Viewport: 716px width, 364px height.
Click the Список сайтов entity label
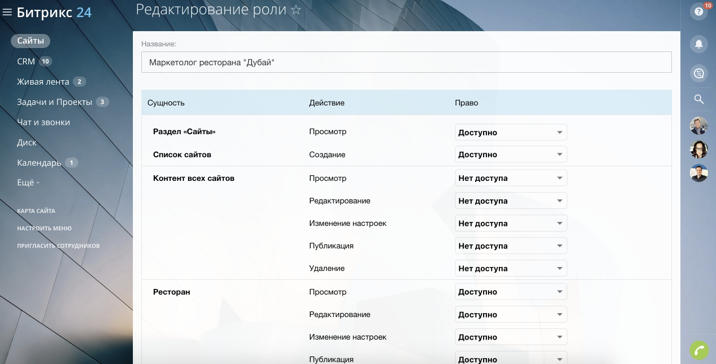[x=182, y=154]
